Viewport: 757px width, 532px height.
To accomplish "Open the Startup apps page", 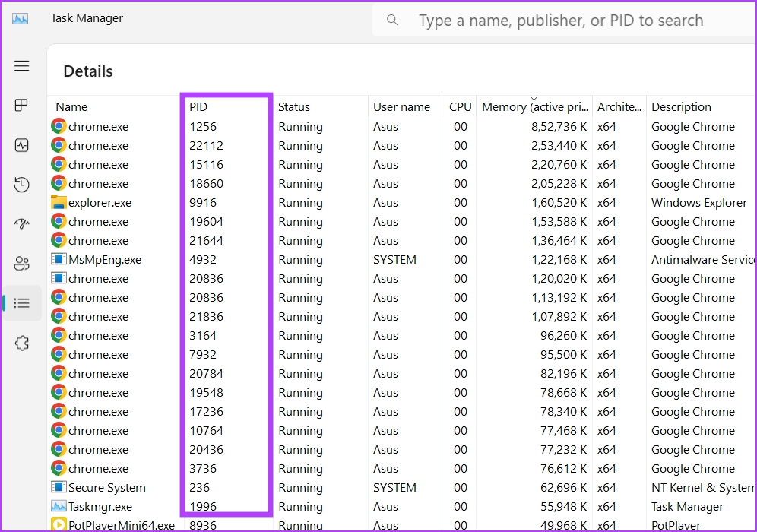I will (22, 223).
